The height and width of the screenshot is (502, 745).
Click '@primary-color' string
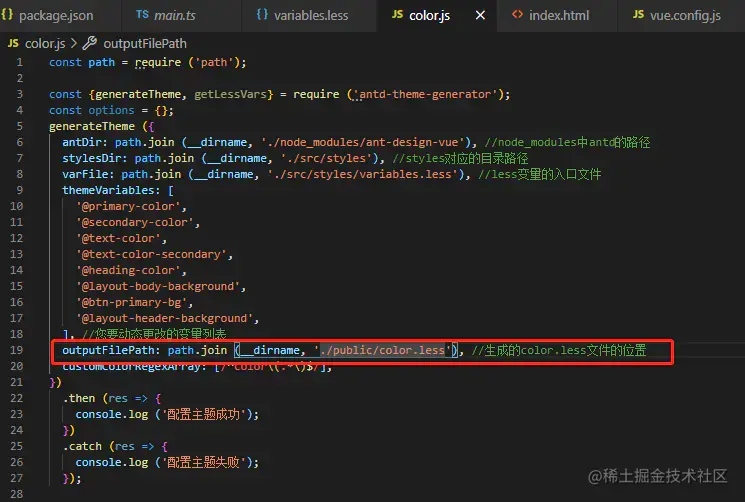[128, 206]
